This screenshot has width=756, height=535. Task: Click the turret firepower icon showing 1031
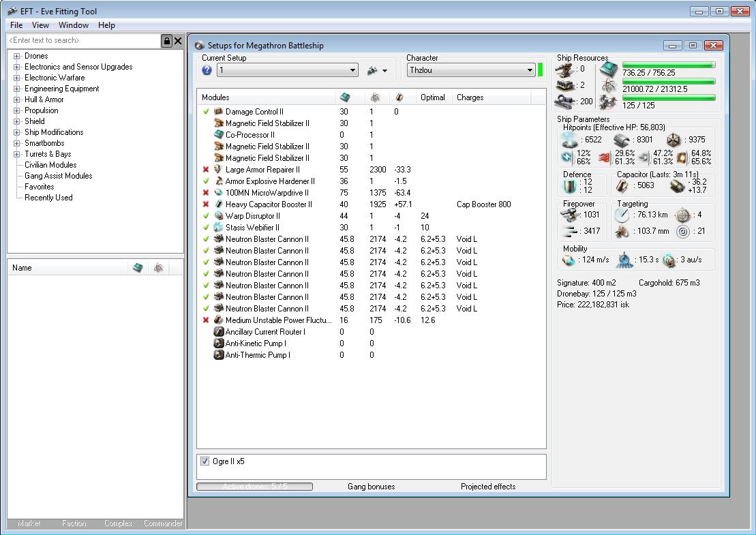(x=571, y=215)
